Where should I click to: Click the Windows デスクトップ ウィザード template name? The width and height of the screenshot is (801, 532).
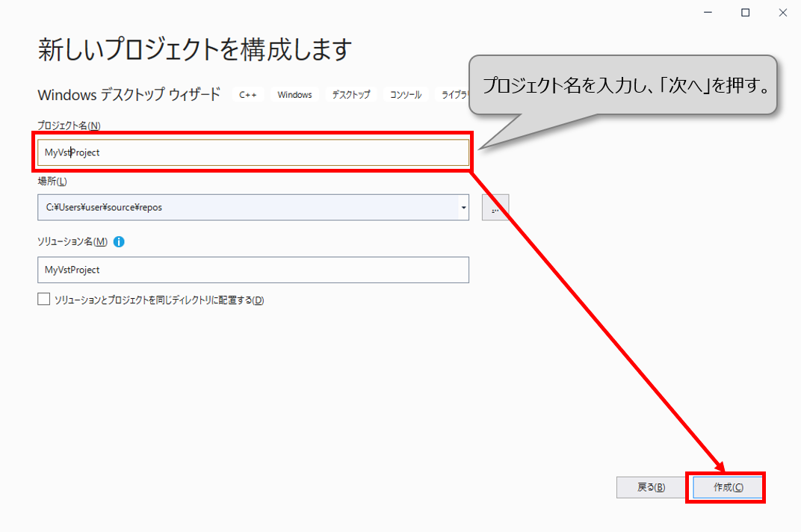pyautogui.click(x=129, y=95)
